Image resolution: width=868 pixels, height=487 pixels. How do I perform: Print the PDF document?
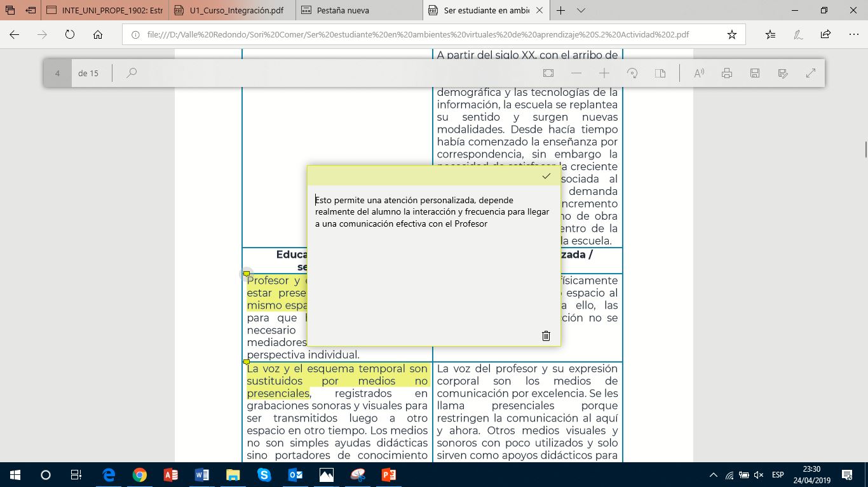[x=727, y=73]
